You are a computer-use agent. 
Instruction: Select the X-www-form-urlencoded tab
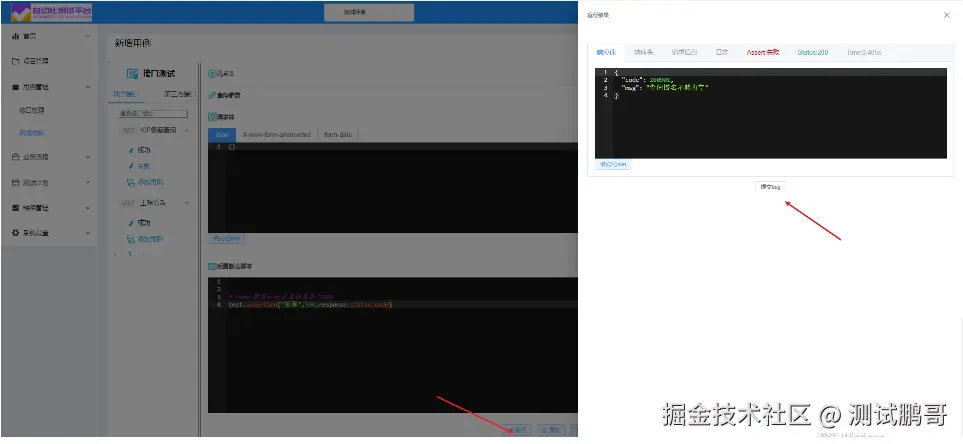[x=276, y=134]
